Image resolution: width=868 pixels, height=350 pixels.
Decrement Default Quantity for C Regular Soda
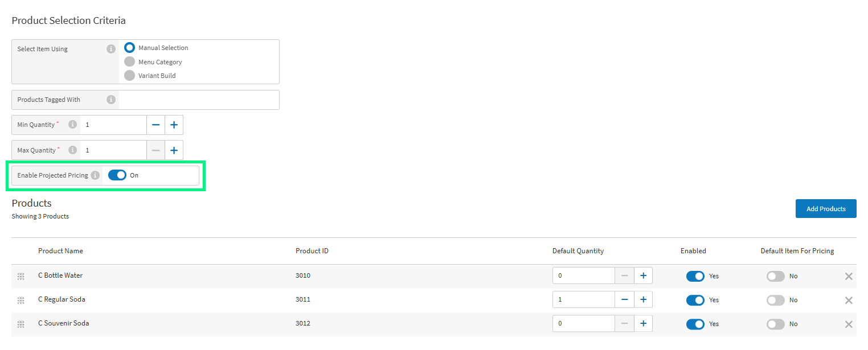(624, 299)
